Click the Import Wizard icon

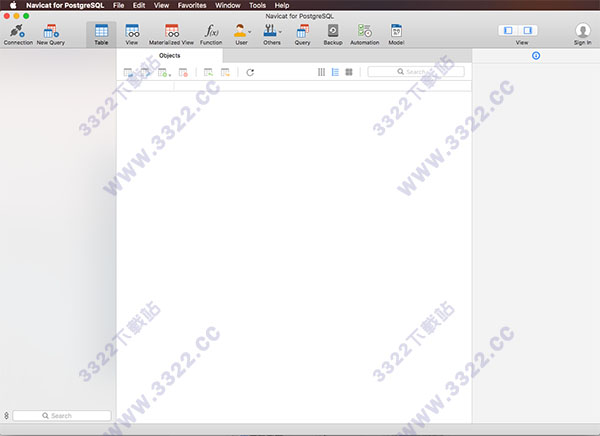tap(208, 72)
